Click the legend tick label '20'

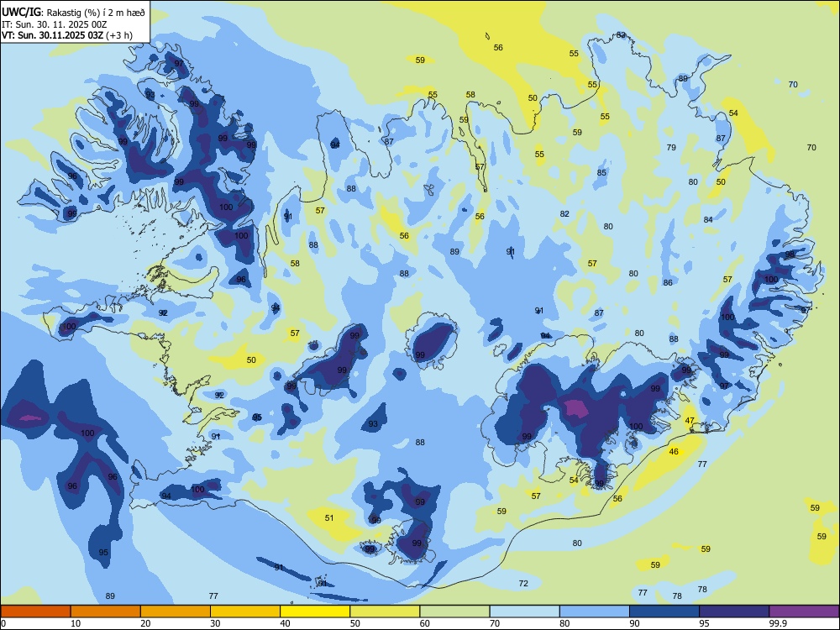pos(145,623)
